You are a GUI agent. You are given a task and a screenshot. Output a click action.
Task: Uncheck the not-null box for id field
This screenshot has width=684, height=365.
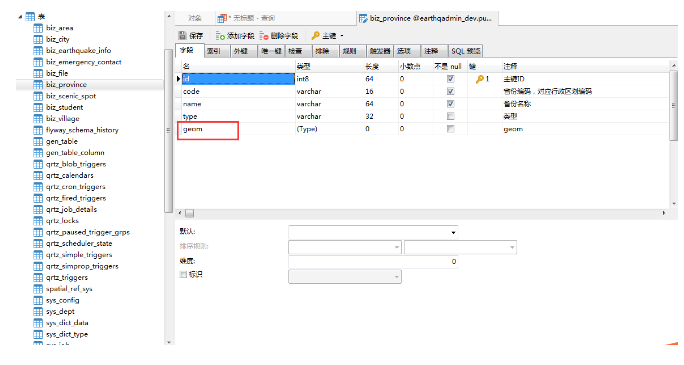click(x=451, y=79)
